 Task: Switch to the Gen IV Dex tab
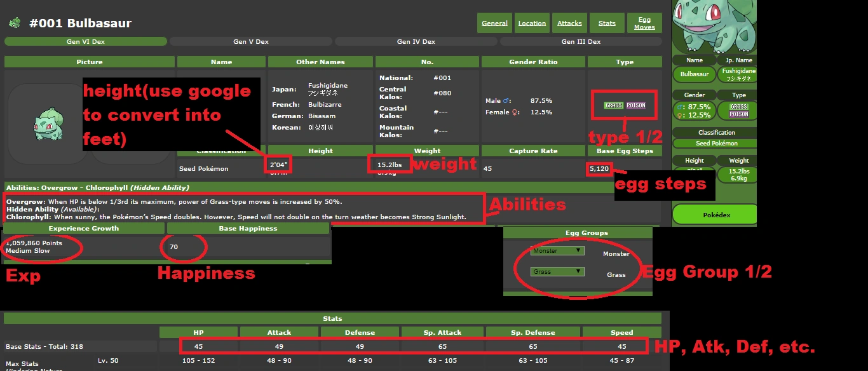[416, 41]
